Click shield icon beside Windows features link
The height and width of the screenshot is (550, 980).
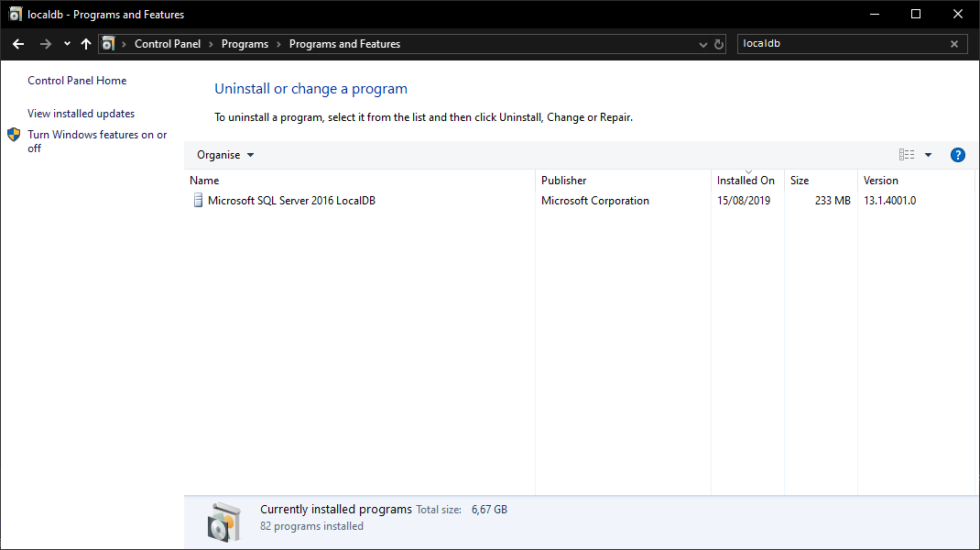[14, 135]
